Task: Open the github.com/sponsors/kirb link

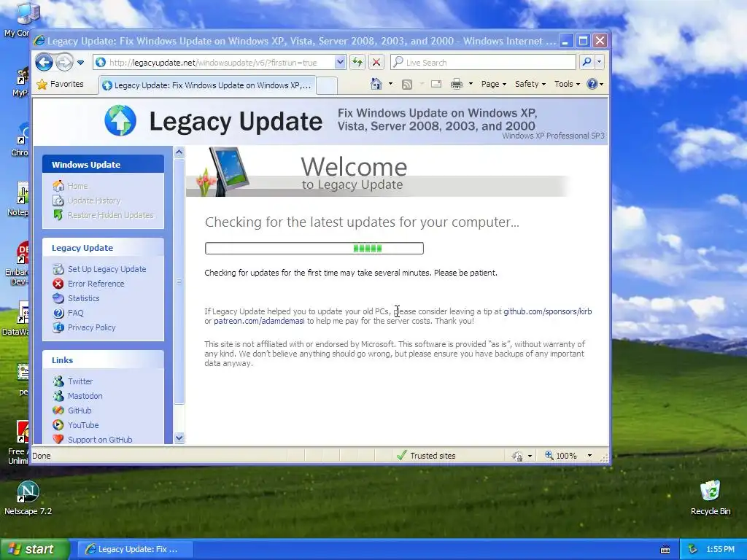Action: (547, 311)
